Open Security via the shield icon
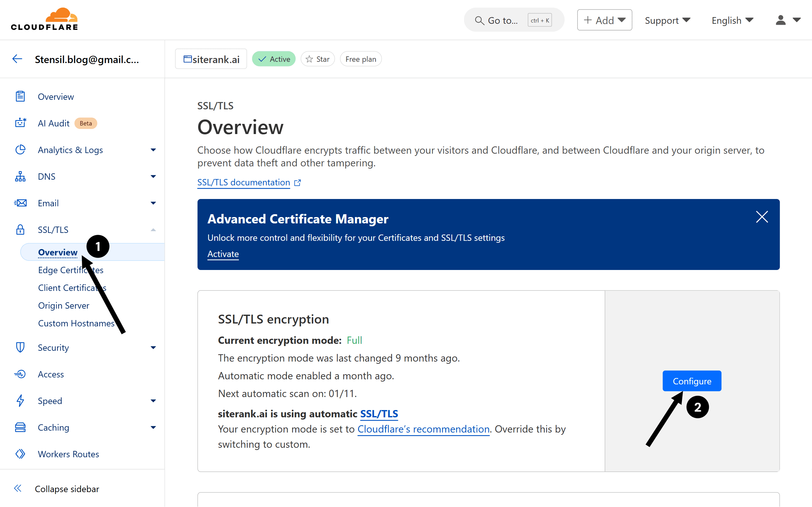Screen dimensions: 812x507 click(20, 347)
